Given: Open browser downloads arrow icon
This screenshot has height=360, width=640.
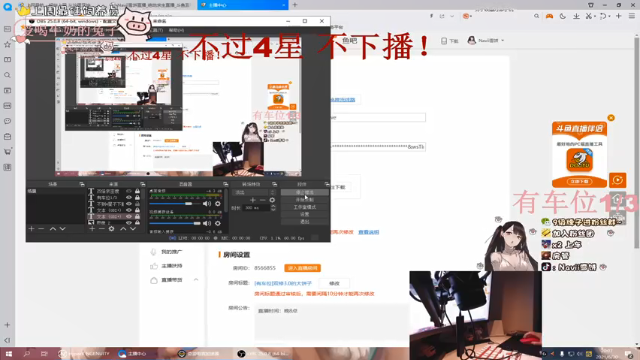Looking at the screenshot, I should 576,16.
